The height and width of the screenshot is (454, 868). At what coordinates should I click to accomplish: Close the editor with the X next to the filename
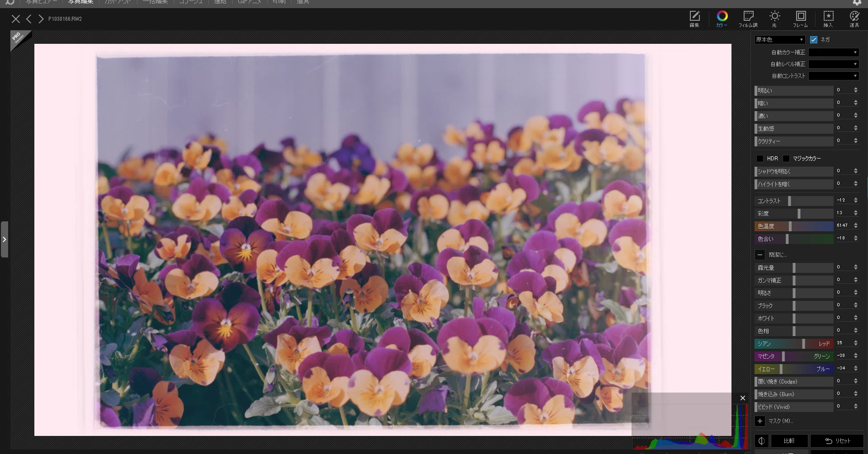[16, 19]
